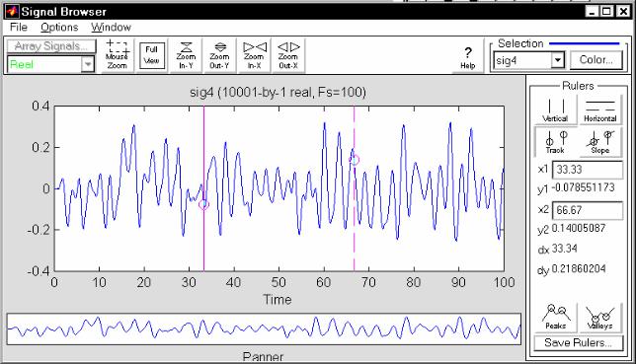Click the MATLAB icon in title bar
This screenshot has height=364, width=636.
12,11
